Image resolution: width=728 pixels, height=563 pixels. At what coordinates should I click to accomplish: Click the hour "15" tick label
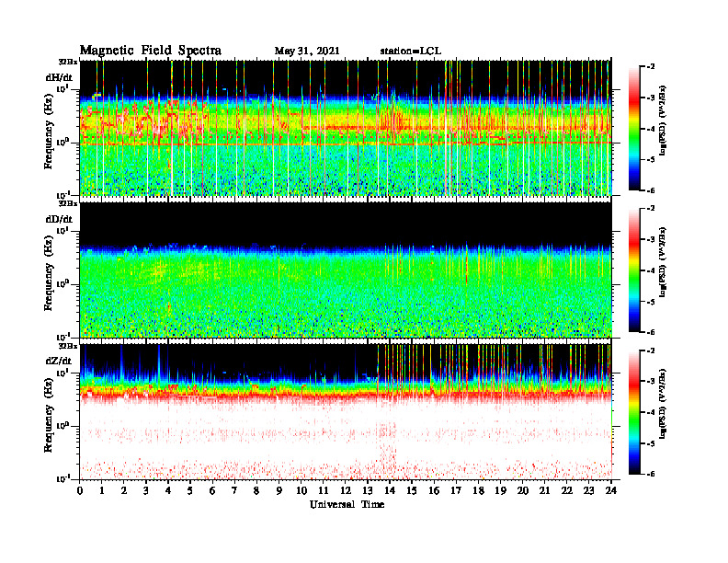[413, 490]
